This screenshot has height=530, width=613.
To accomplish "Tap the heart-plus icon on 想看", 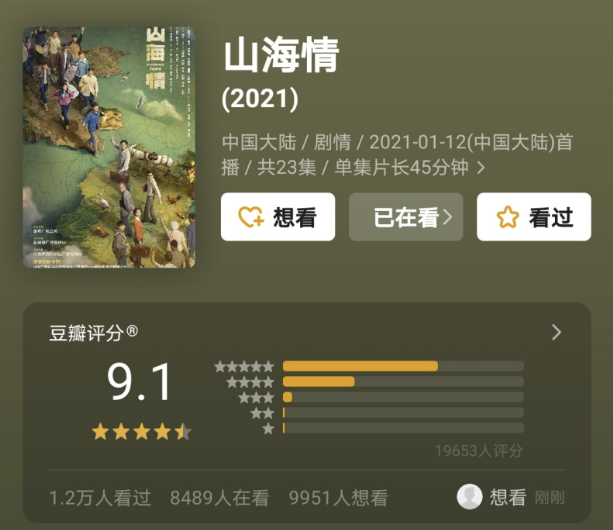I will (251, 217).
